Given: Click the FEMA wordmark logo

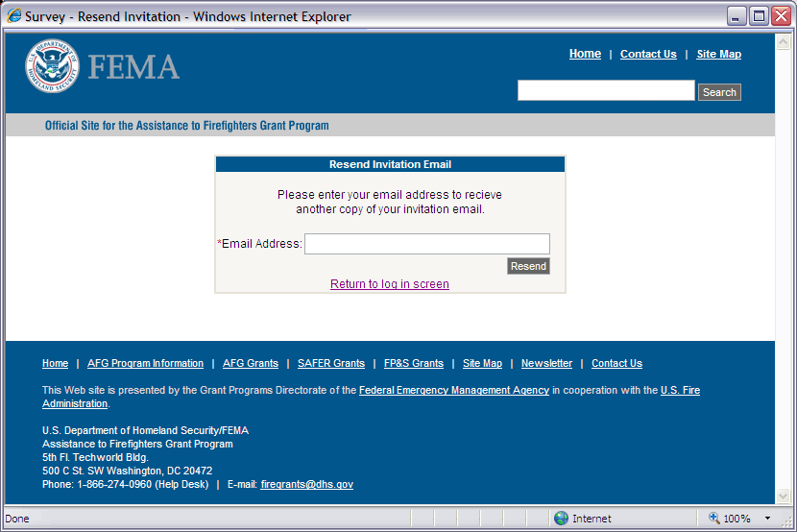Looking at the screenshot, I should (133, 67).
